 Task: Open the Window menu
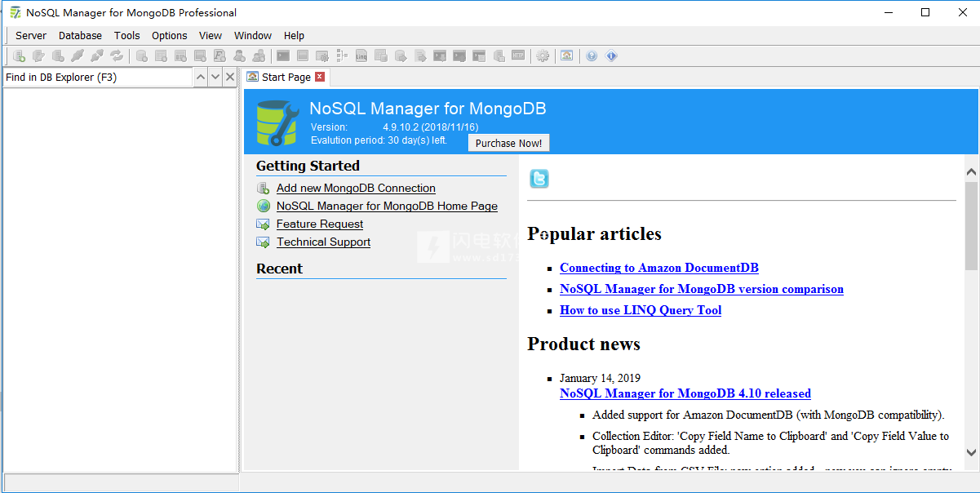[x=253, y=35]
